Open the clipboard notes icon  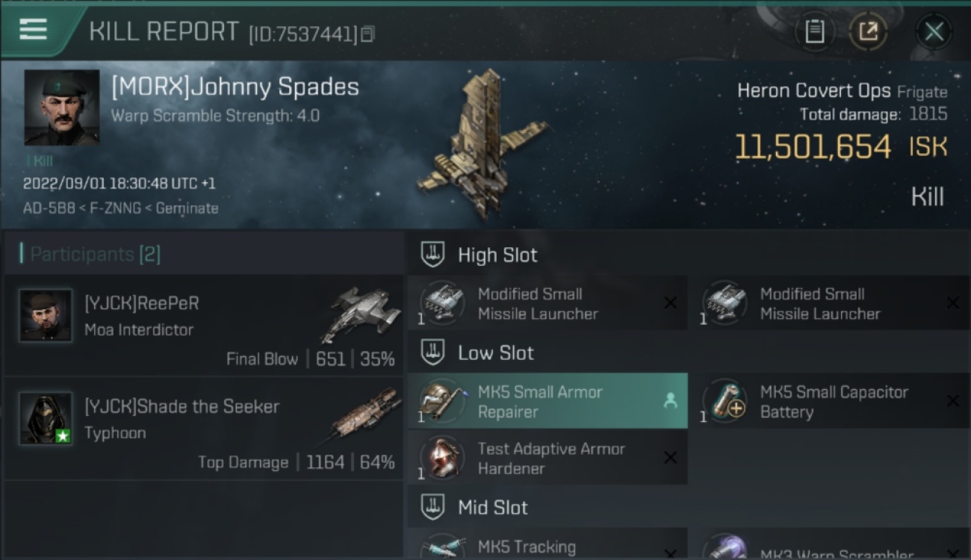click(x=814, y=31)
